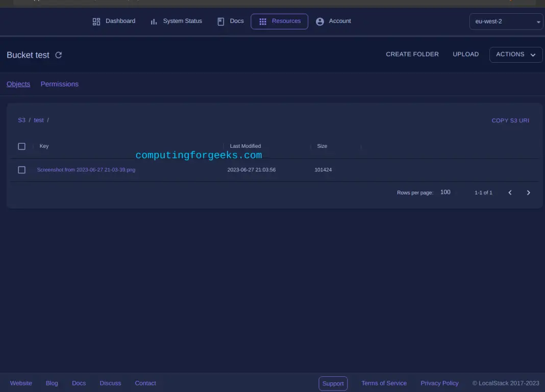Viewport: 545px width, 392px height.
Task: Click the UPLOAD button
Action: pyautogui.click(x=465, y=54)
